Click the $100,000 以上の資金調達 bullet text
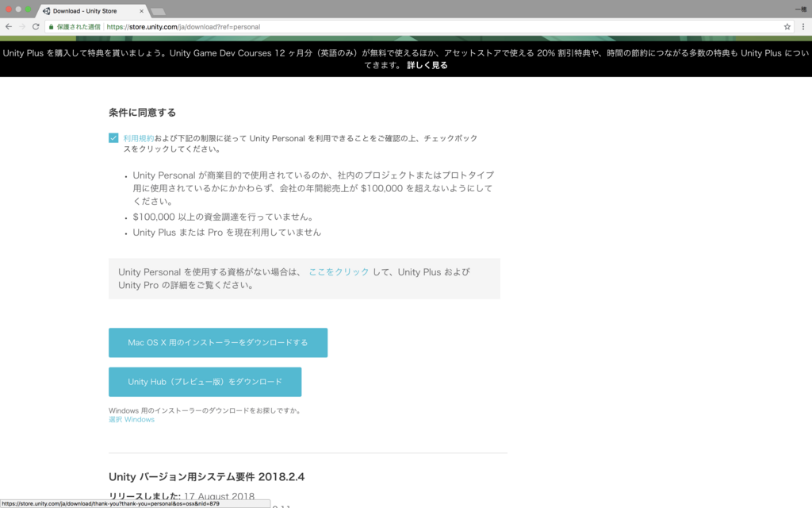The image size is (812, 508). pos(223,217)
